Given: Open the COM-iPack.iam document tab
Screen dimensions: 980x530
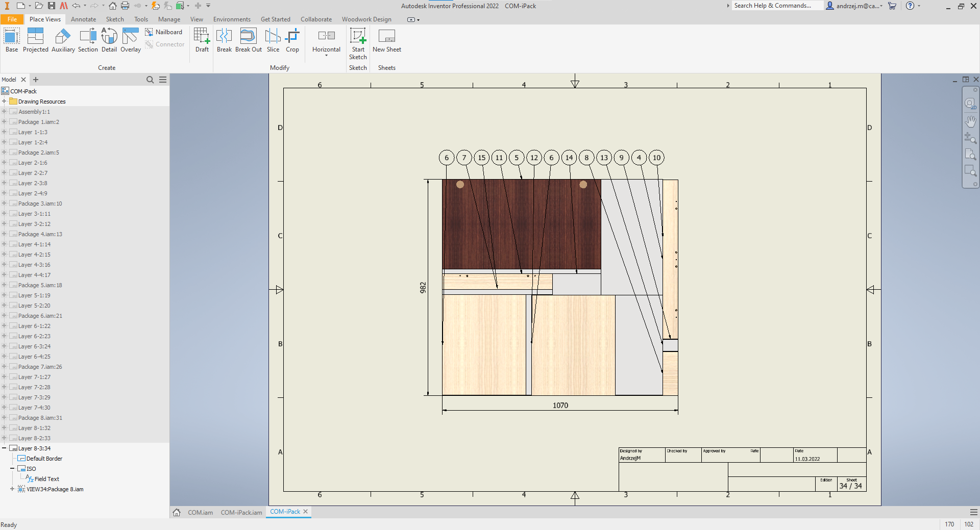Looking at the screenshot, I should pos(241,513).
